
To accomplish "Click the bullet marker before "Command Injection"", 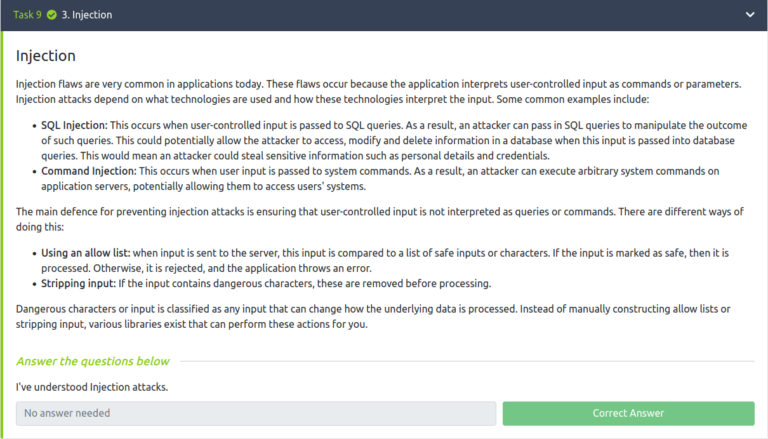I will tap(32, 172).
